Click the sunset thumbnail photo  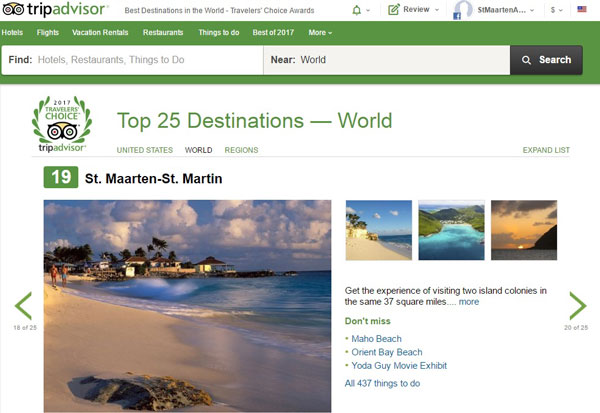point(524,230)
